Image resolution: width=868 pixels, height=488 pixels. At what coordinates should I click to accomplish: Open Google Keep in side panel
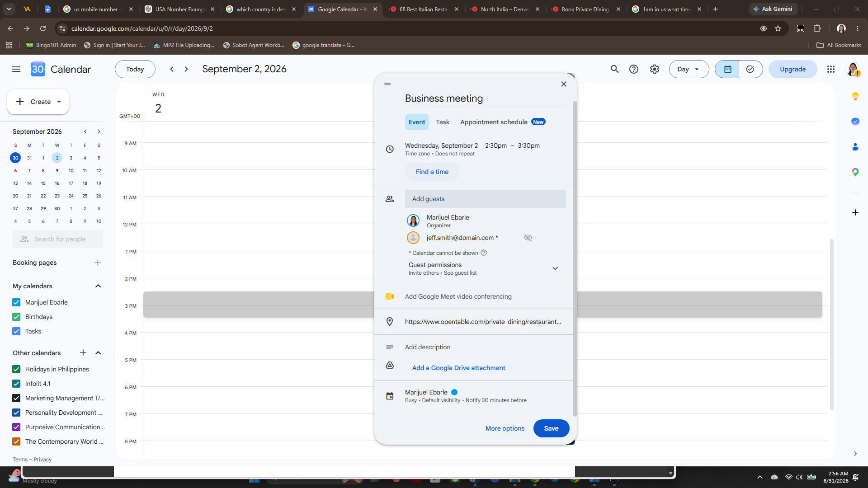click(x=855, y=96)
